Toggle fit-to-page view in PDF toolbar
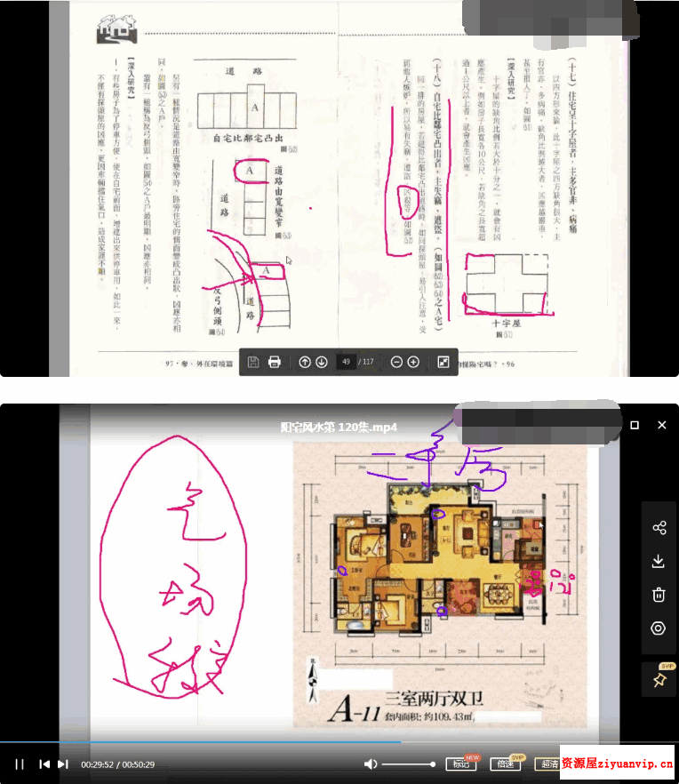The image size is (679, 784). [x=443, y=362]
